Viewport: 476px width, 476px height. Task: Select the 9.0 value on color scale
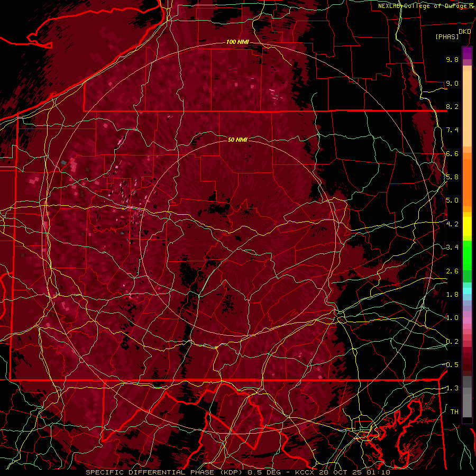(x=452, y=83)
